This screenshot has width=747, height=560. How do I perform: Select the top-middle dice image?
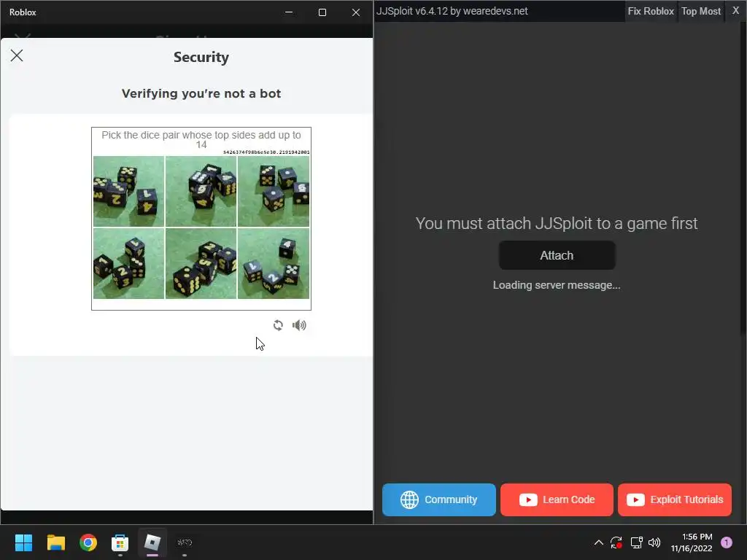(201, 192)
